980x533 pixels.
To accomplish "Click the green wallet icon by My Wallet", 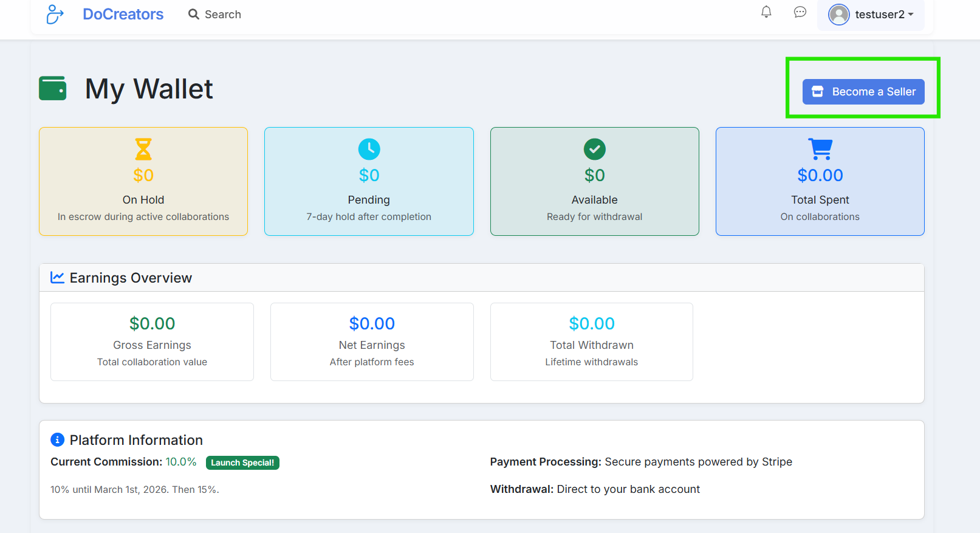I will pyautogui.click(x=53, y=88).
